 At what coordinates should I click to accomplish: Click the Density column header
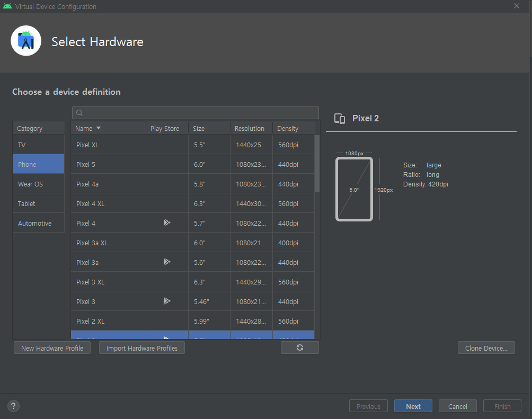(294, 128)
